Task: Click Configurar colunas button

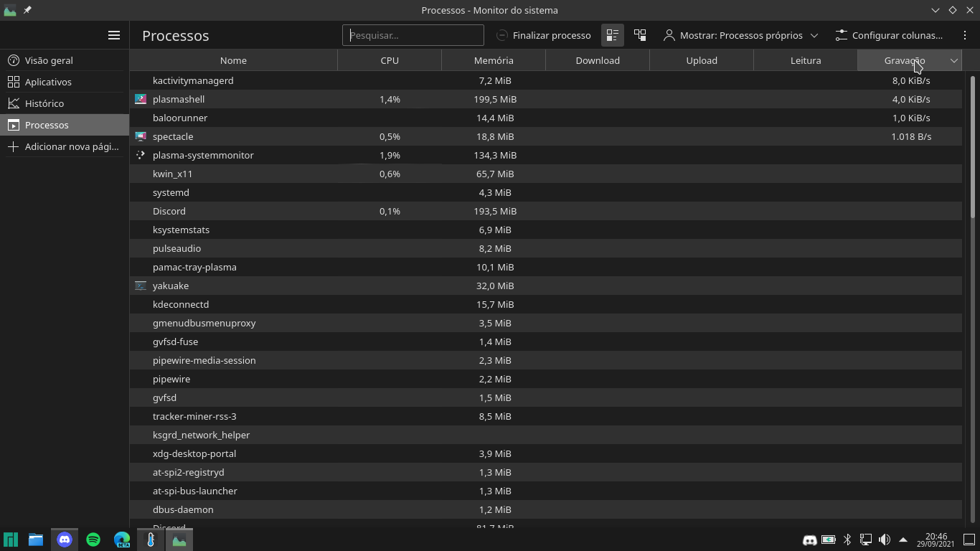Action: pyautogui.click(x=890, y=35)
